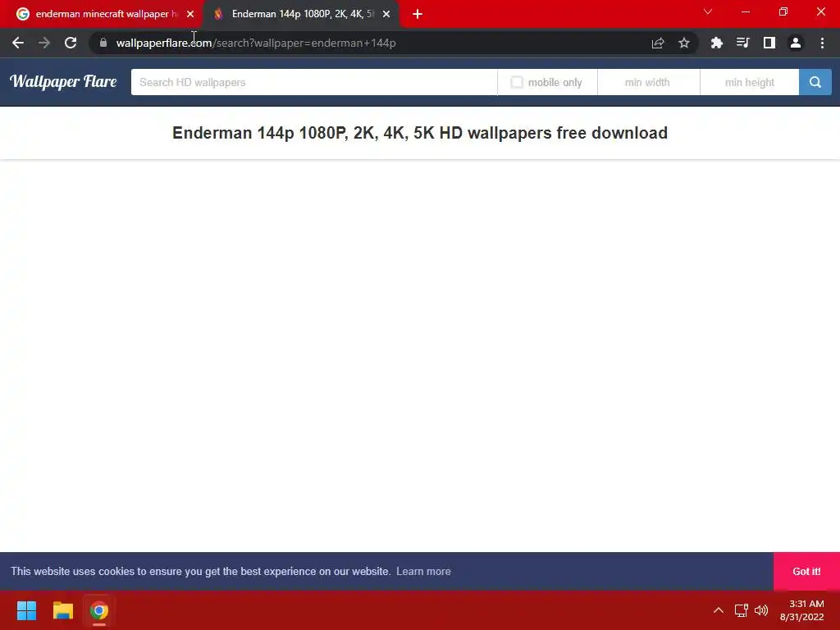This screenshot has width=840, height=630.
Task: Open network status tray icon
Action: (741, 610)
